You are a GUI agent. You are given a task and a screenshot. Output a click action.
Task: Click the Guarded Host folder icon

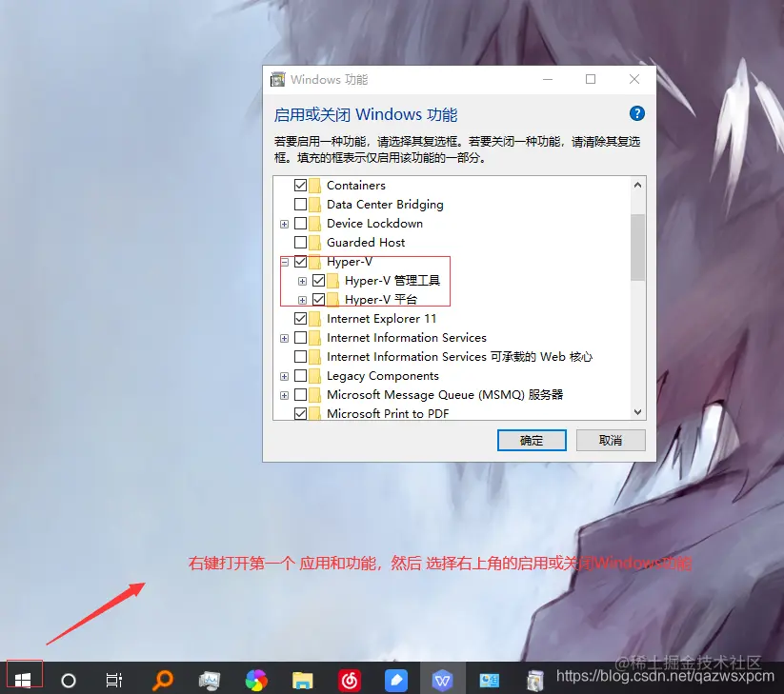point(315,243)
